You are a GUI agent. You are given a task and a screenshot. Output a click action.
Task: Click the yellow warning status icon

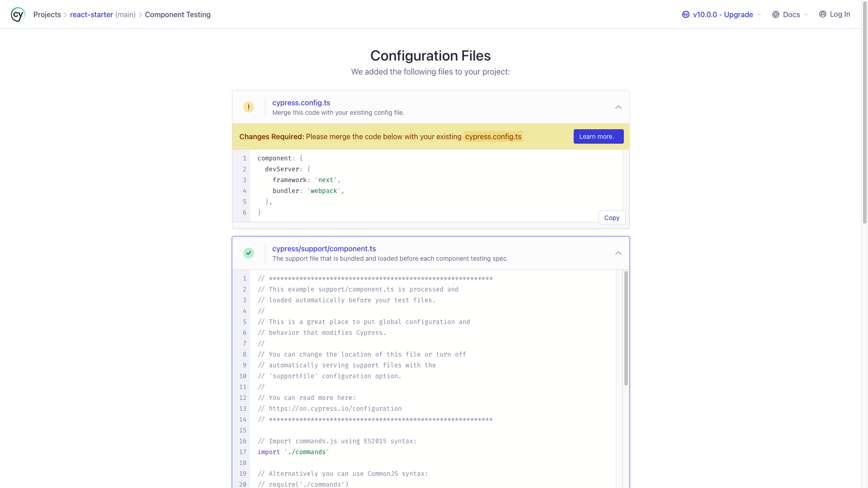pos(248,107)
